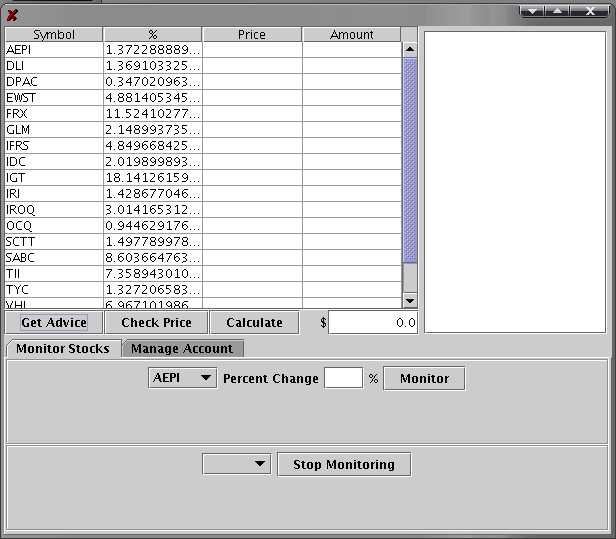Switch to the Manage Account tab
616x539 pixels.
182,349
